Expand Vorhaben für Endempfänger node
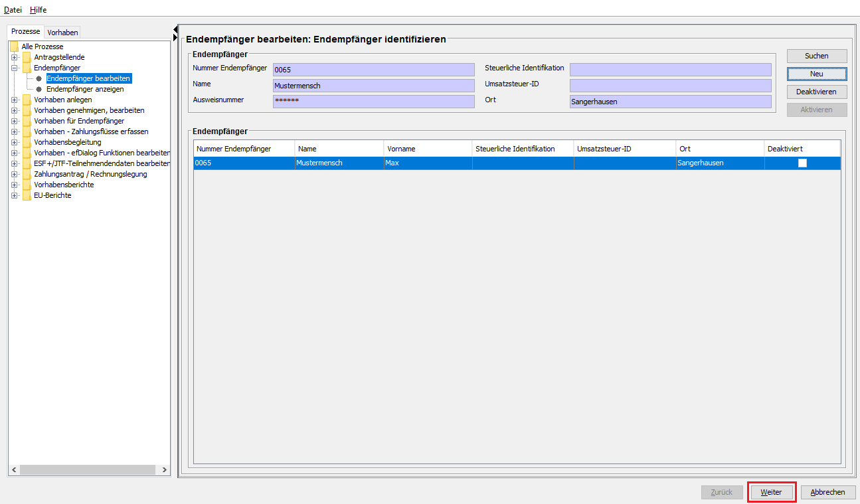This screenshot has height=504, width=860. (15, 121)
